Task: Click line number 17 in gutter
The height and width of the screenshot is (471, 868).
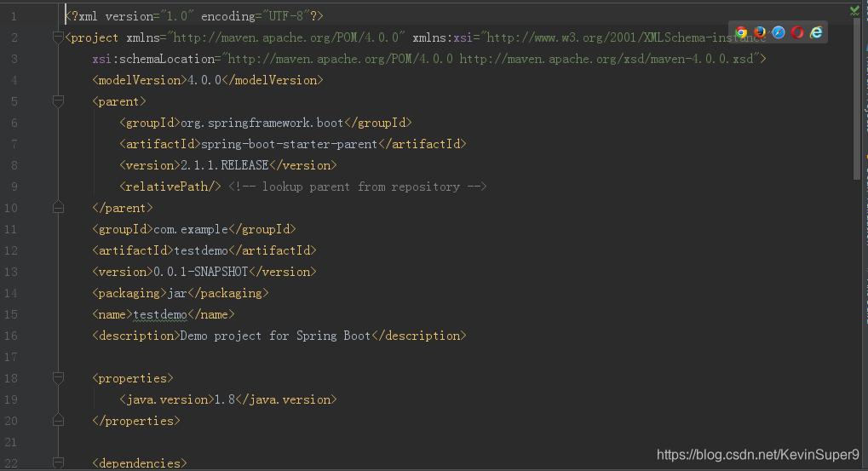Action: (x=10, y=357)
